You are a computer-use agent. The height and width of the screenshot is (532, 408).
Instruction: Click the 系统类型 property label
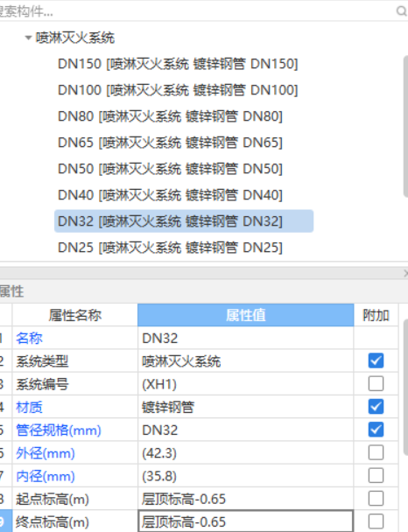coord(42,361)
